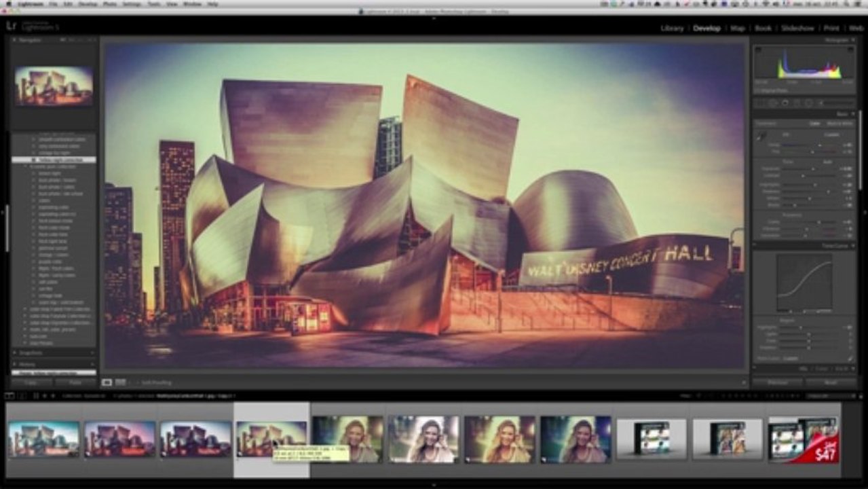Collapse the Basic panel

click(852, 114)
